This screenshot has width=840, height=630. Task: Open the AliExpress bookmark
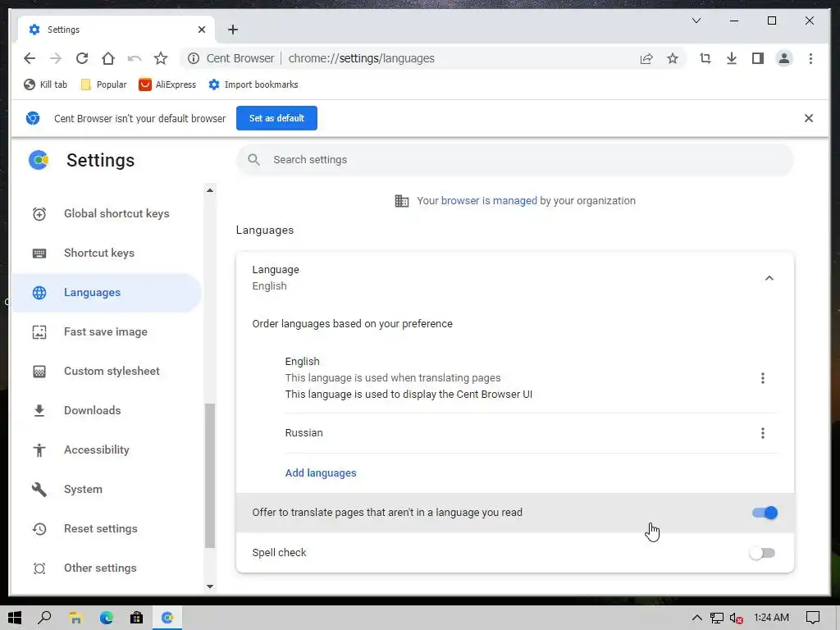pyautogui.click(x=167, y=84)
